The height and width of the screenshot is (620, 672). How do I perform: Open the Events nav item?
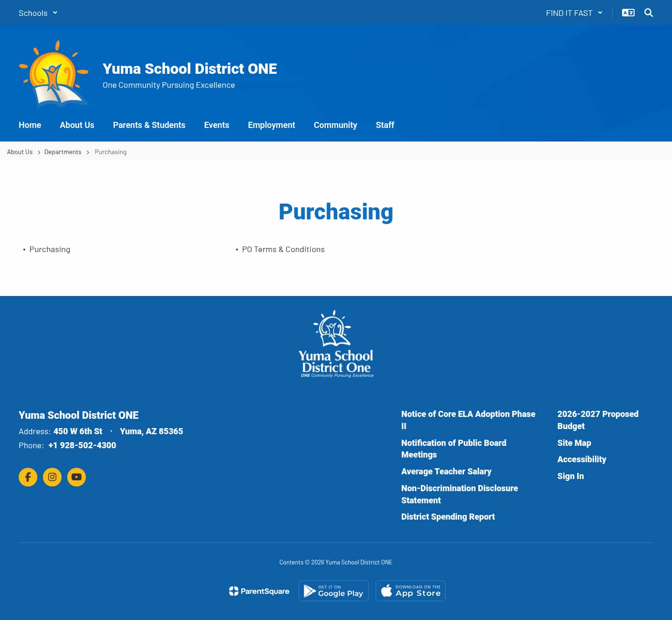coord(217,125)
